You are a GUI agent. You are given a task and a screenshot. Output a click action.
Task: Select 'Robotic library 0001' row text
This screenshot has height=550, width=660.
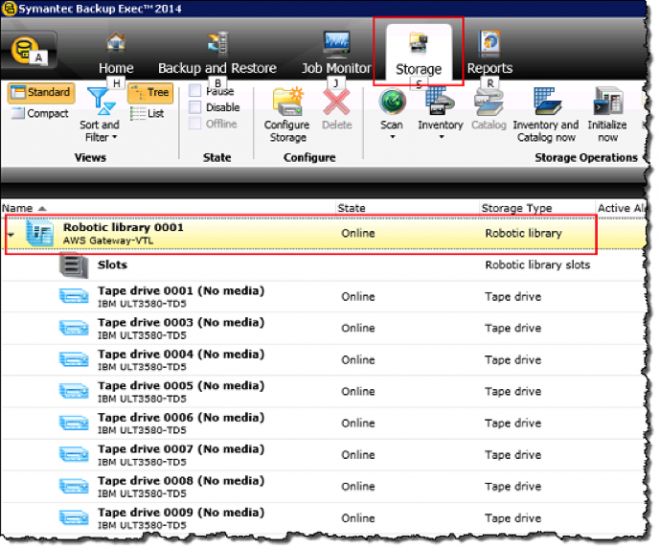click(123, 227)
